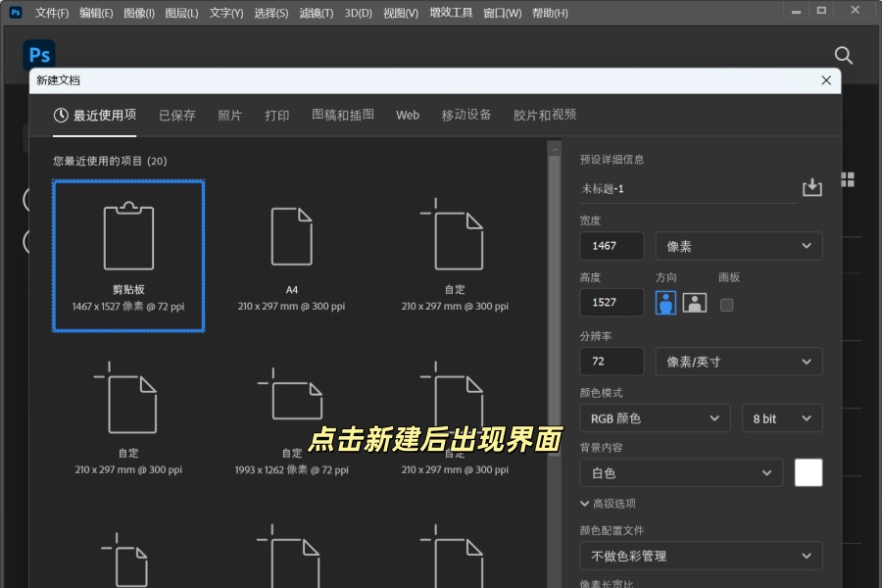Screen dimensions: 882x588
Task: Open the 3D(D) menu
Action: pos(359,13)
